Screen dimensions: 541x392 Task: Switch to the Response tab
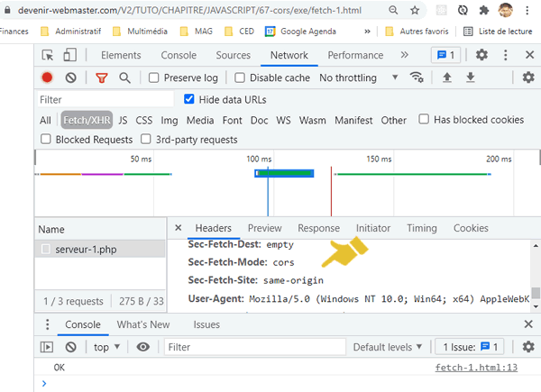[318, 229]
